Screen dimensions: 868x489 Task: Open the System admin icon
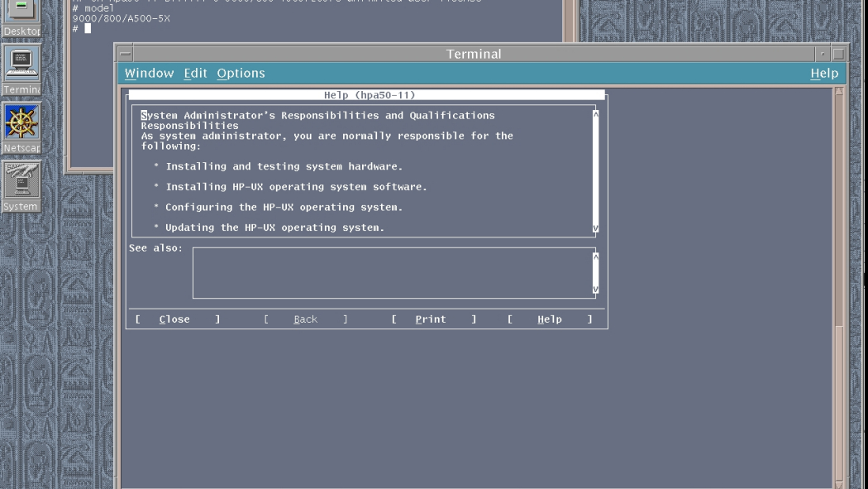coord(21,187)
